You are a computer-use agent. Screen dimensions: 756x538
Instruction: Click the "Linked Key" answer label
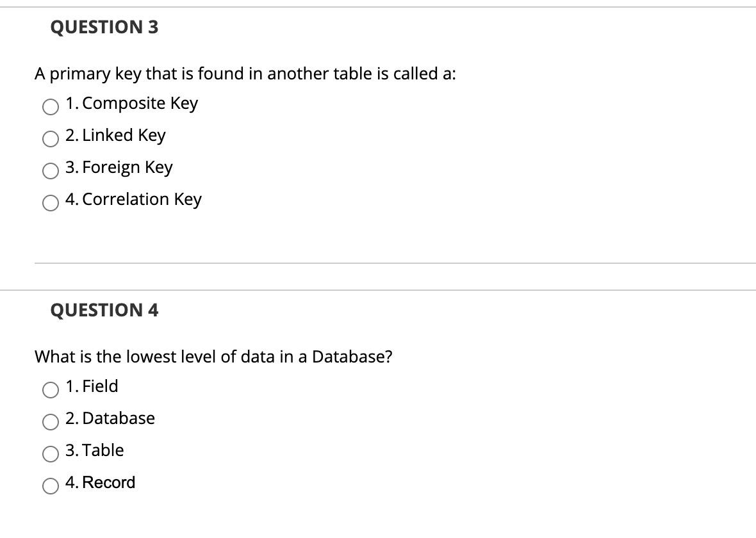[115, 135]
